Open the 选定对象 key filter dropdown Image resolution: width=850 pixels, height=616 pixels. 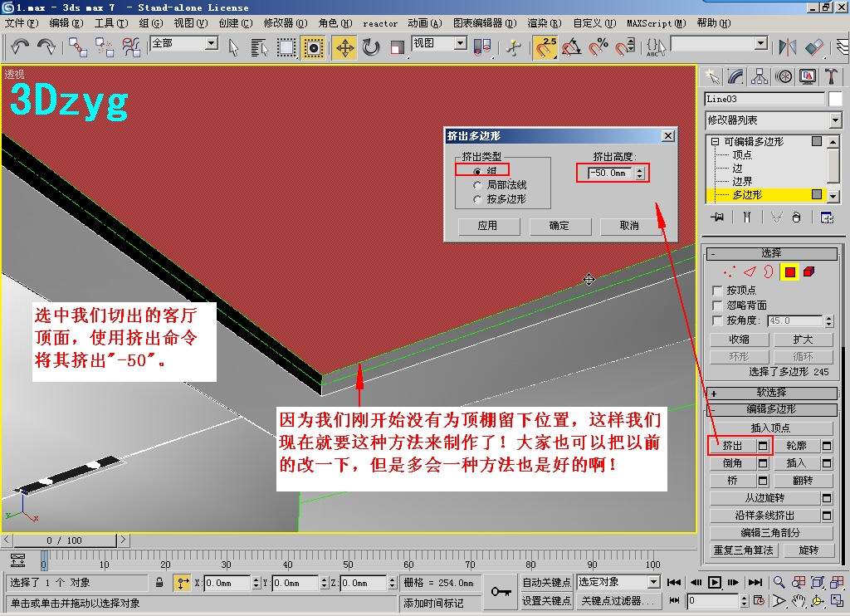[654, 583]
